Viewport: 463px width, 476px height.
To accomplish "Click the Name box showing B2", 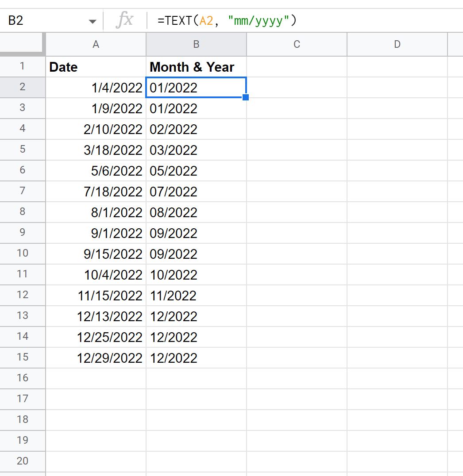I will tap(51, 21).
